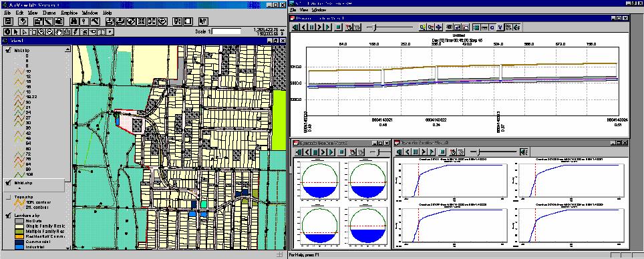Toggle the Landuse.shp theme checkbox

click(x=8, y=216)
